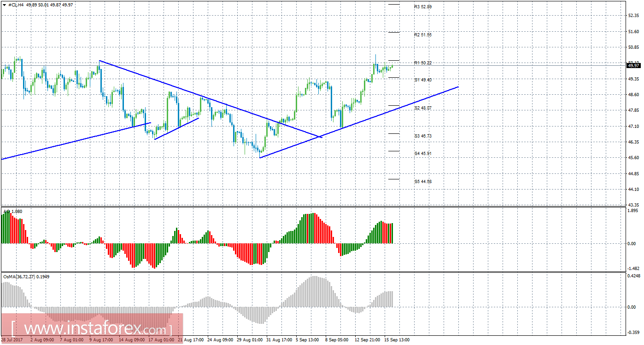Viewport: 644px width, 345px height.
Task: Select the S4 45.91 support label
Action: [x=423, y=154]
